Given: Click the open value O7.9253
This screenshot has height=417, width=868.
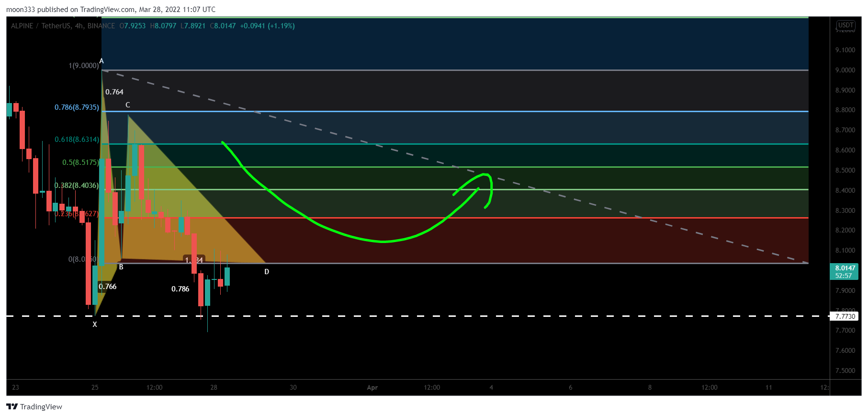Looking at the screenshot, I should tap(133, 26).
